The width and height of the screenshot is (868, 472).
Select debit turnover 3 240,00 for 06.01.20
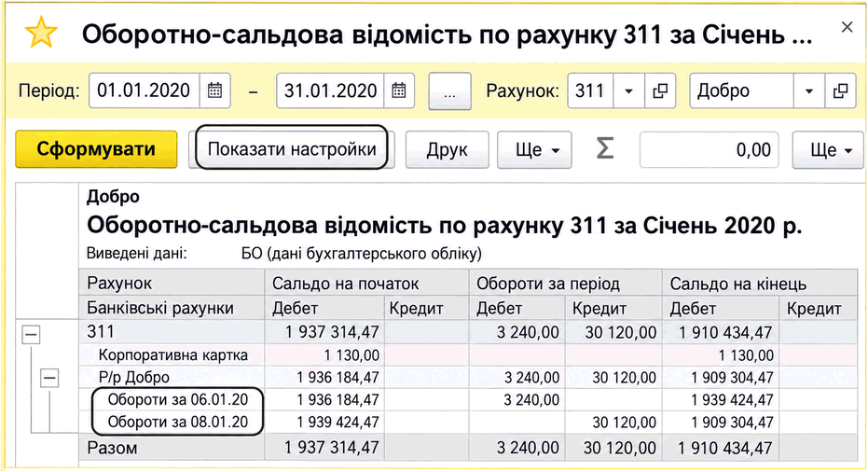[531, 400]
